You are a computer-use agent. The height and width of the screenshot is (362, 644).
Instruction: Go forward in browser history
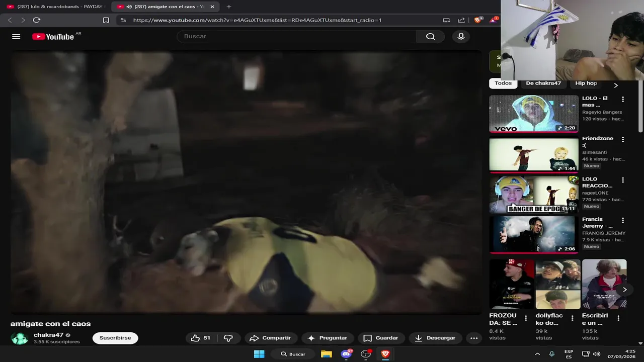[x=23, y=20]
